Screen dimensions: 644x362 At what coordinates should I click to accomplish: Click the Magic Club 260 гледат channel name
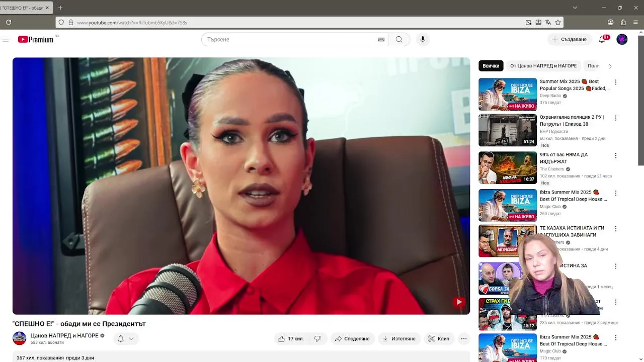pos(550,207)
